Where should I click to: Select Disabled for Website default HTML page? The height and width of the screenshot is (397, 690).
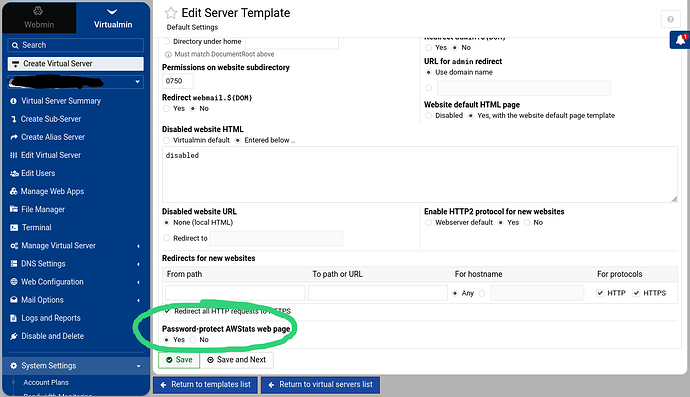(429, 116)
